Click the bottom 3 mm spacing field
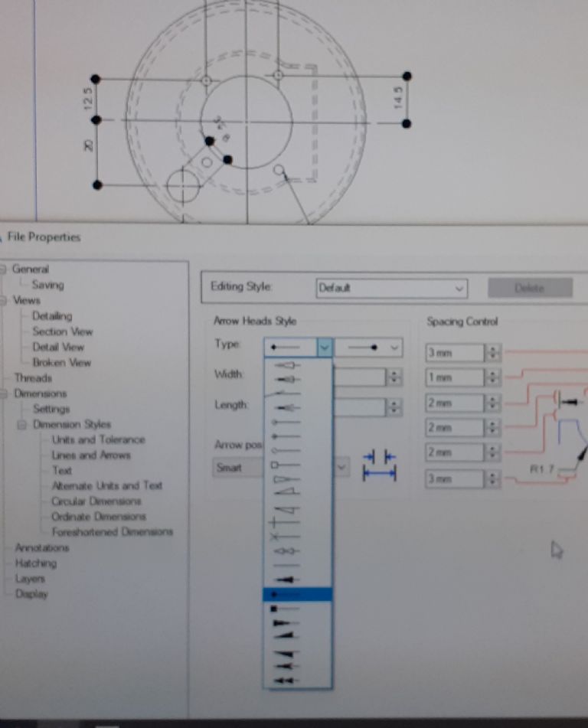588x728 pixels. (456, 478)
